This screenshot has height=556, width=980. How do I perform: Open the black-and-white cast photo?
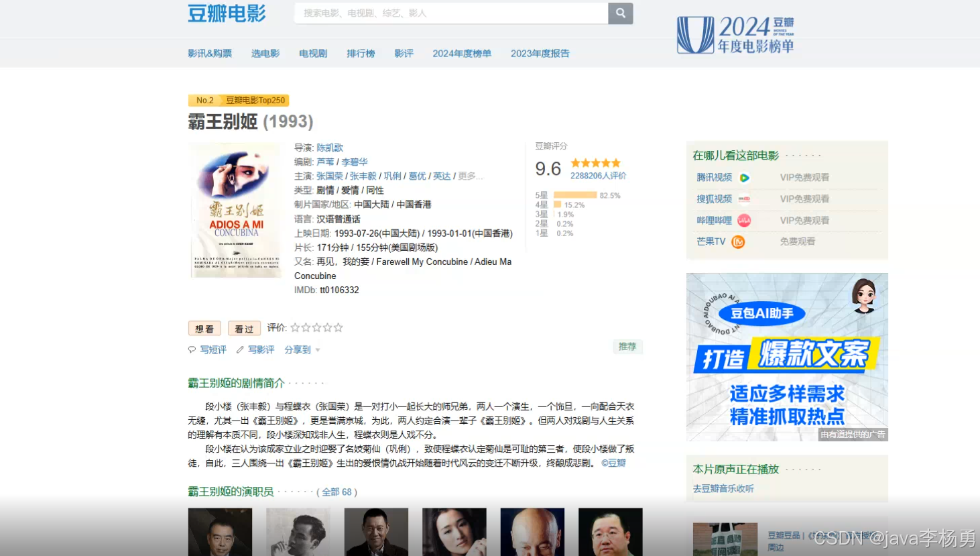[x=298, y=532]
